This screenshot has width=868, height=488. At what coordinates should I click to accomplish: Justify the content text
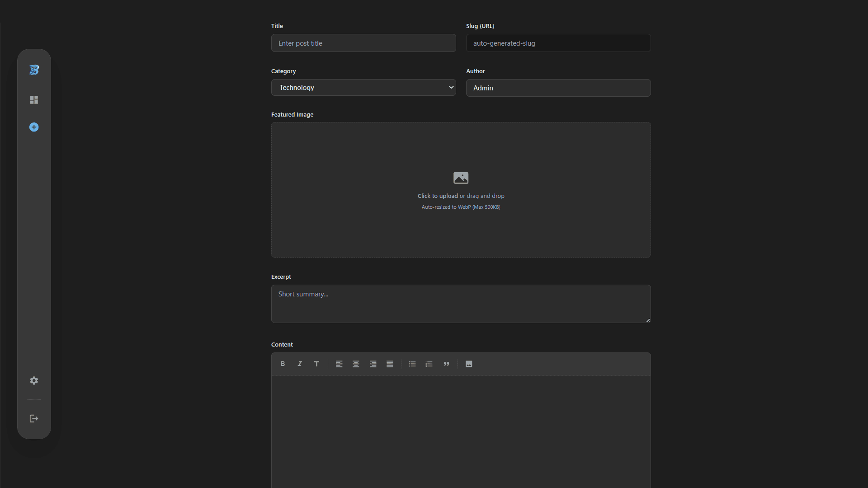(390, 364)
